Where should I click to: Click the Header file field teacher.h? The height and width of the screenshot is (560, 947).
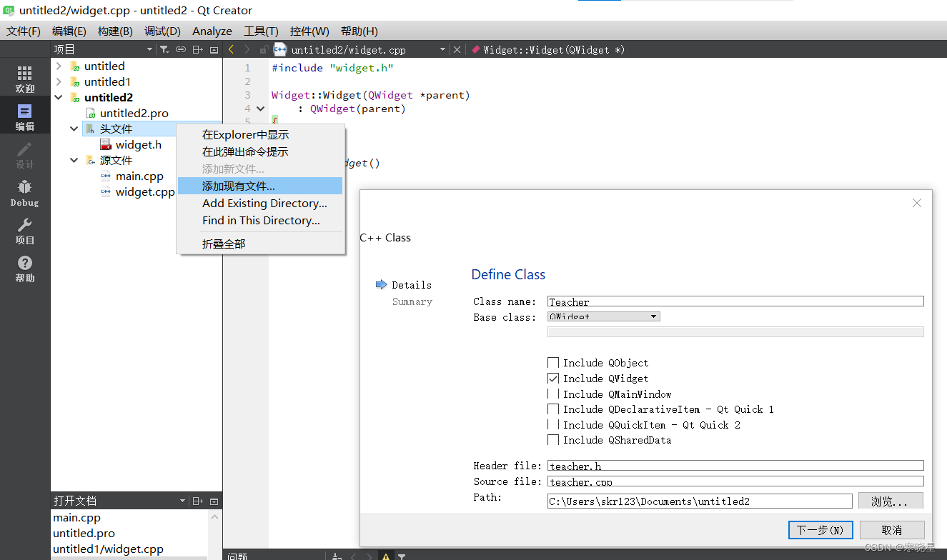(735, 466)
